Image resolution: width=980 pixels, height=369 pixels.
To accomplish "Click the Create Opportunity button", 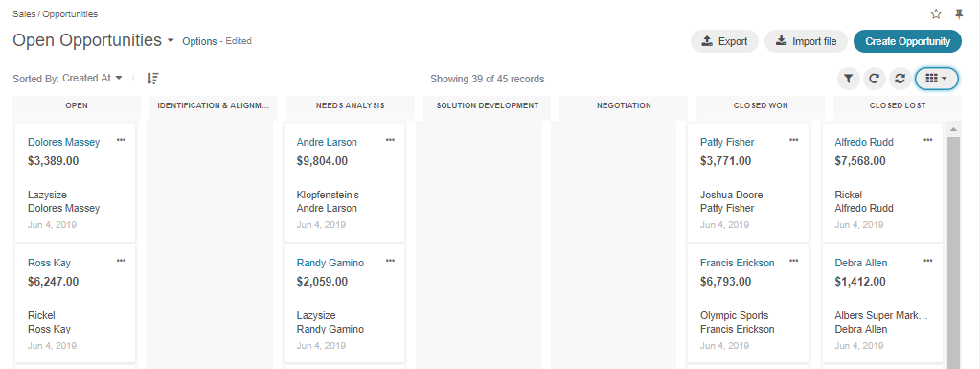I will [907, 42].
